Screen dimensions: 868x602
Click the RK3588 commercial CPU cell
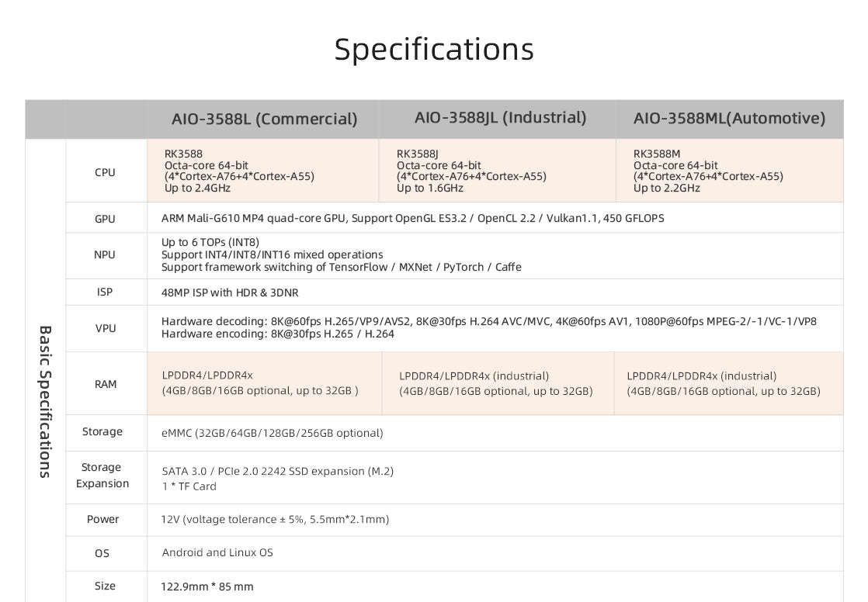[x=239, y=171]
